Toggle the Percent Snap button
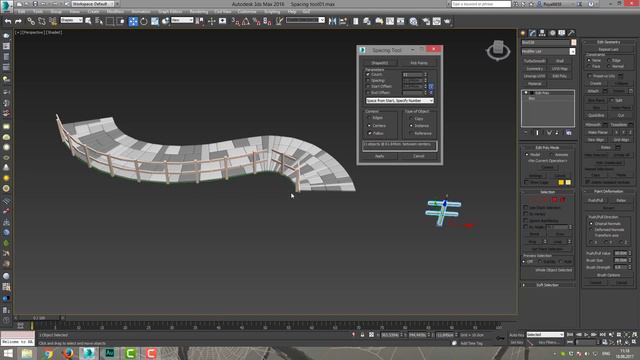 point(256,21)
